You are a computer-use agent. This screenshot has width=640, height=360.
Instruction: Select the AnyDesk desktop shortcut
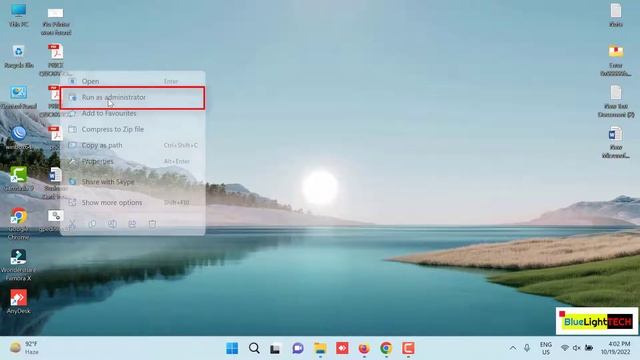[19, 302]
